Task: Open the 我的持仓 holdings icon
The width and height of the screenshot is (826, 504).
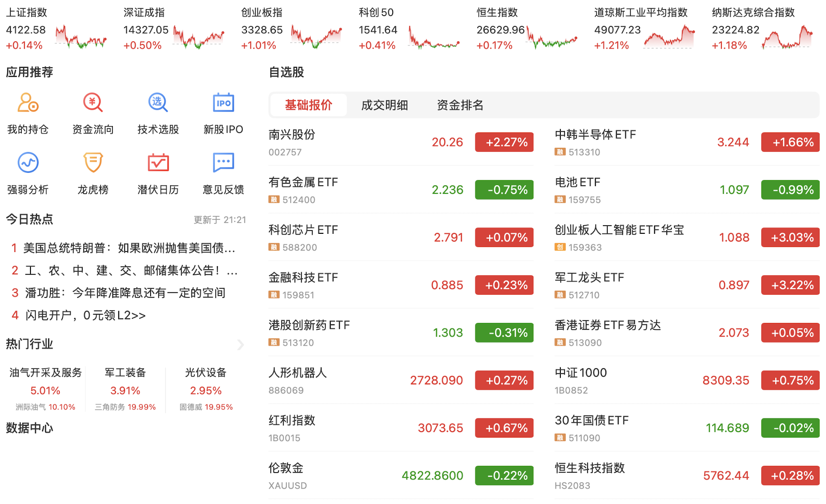Action: [x=28, y=103]
